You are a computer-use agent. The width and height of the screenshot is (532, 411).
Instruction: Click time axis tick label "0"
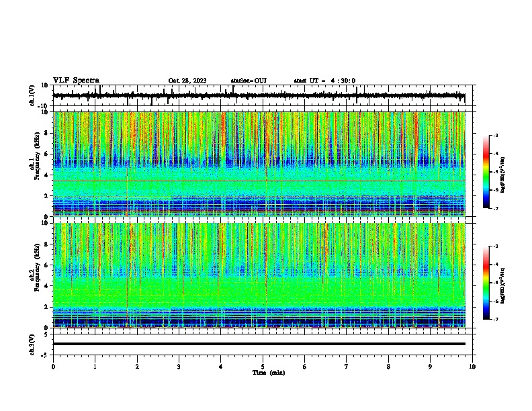pyautogui.click(x=53, y=367)
